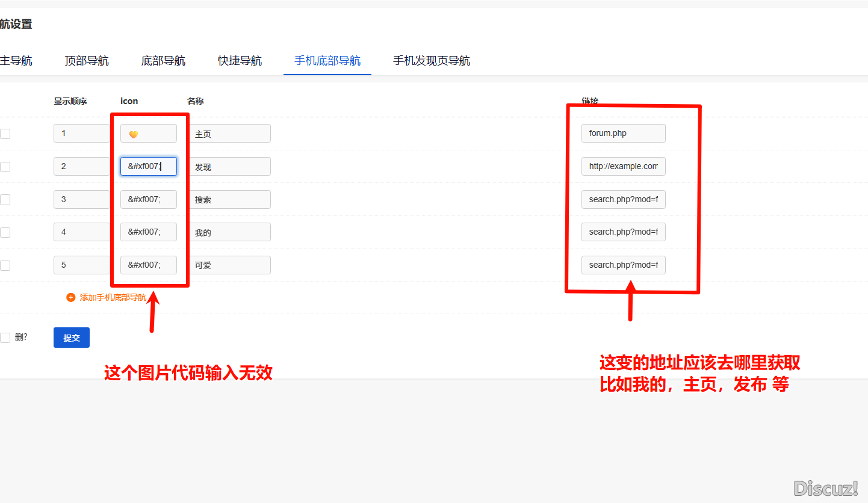Focus the icon code field for 发现
The width and height of the screenshot is (868, 503).
(148, 167)
